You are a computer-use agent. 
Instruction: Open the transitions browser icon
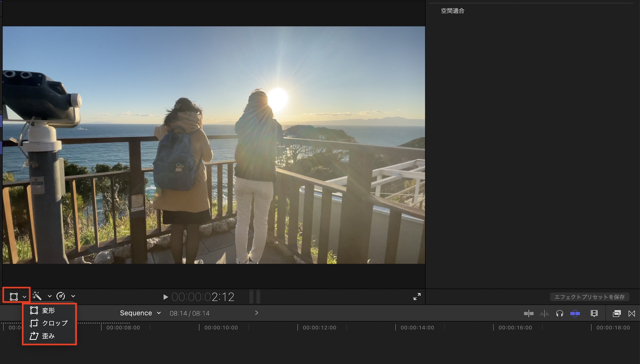click(x=632, y=314)
